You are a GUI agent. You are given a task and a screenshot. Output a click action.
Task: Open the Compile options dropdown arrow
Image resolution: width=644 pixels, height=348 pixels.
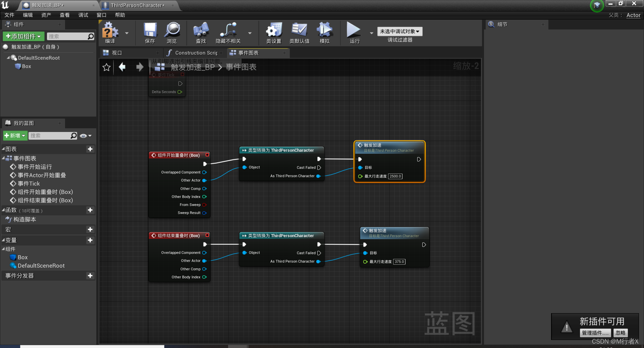[x=127, y=33]
